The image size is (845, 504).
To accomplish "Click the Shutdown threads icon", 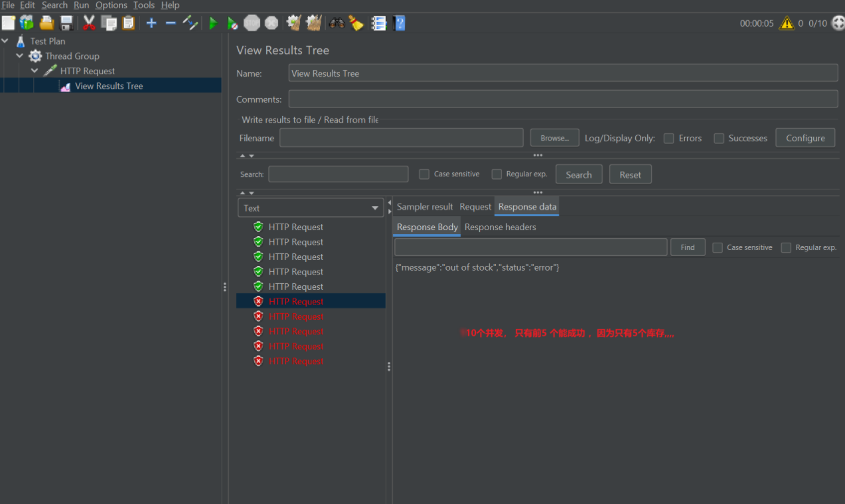I will pos(271,23).
